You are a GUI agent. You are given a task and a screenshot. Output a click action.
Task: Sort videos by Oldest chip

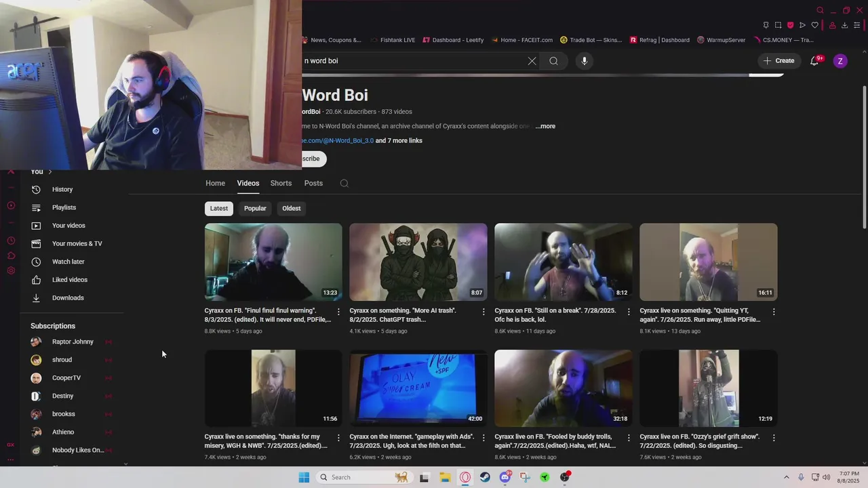pyautogui.click(x=292, y=209)
